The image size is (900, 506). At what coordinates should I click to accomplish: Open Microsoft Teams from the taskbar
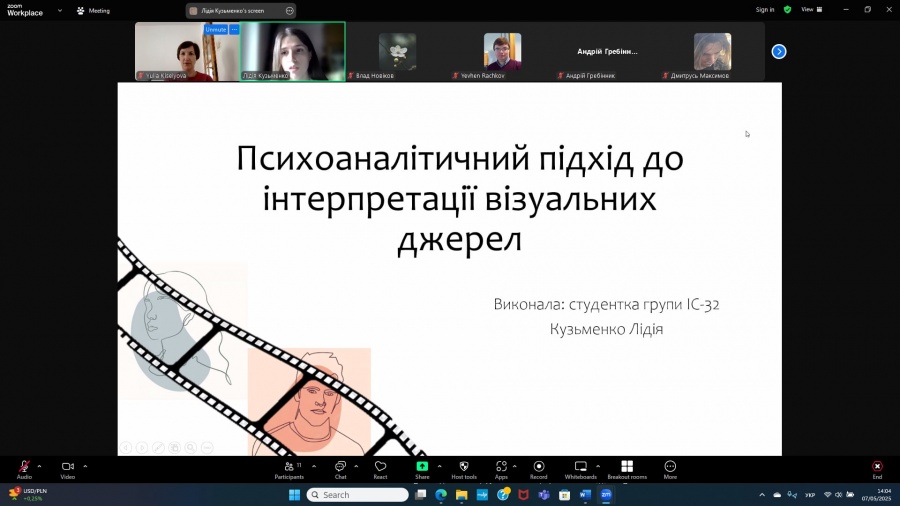[x=544, y=495]
